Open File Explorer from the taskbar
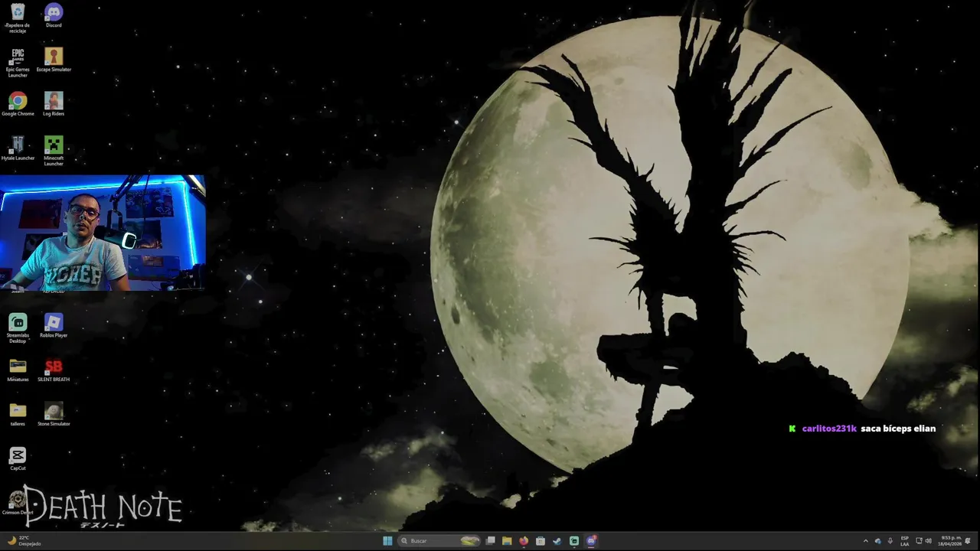The image size is (980, 551). click(507, 541)
